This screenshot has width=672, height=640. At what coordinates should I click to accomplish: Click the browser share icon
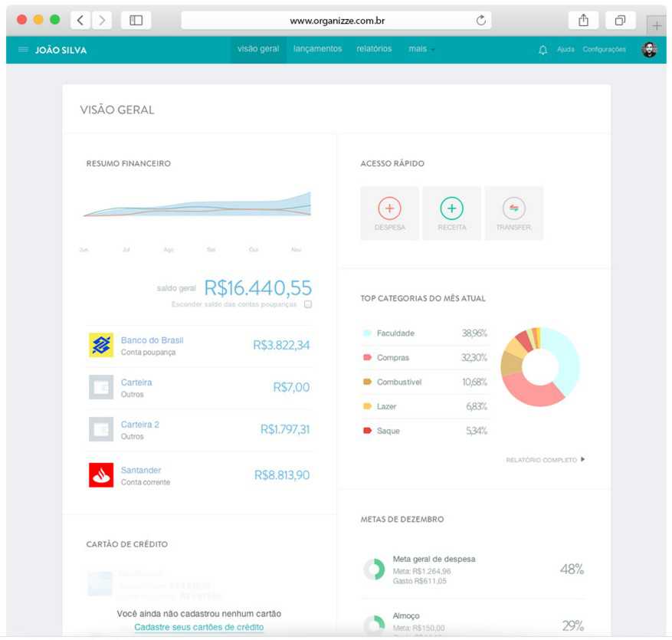pos(583,21)
